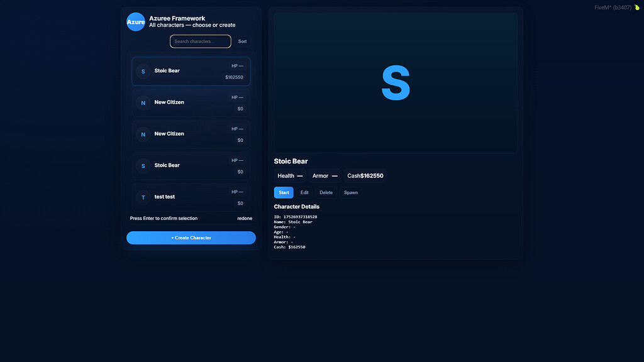Click the S avatar icon for Stoic Bear

143,71
